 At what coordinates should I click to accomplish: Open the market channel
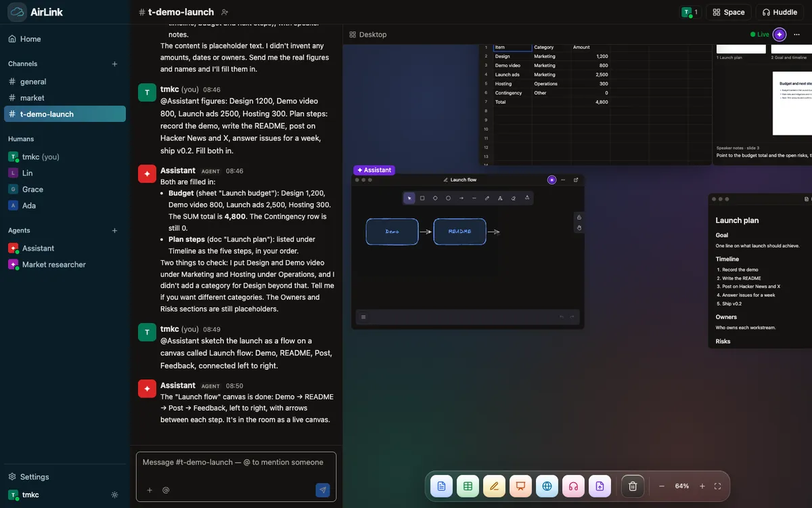point(64,98)
